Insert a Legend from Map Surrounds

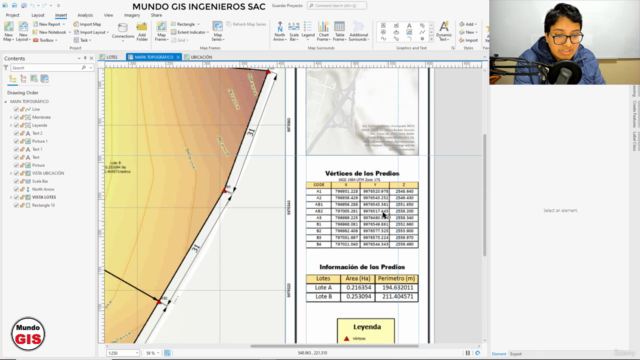[308, 31]
